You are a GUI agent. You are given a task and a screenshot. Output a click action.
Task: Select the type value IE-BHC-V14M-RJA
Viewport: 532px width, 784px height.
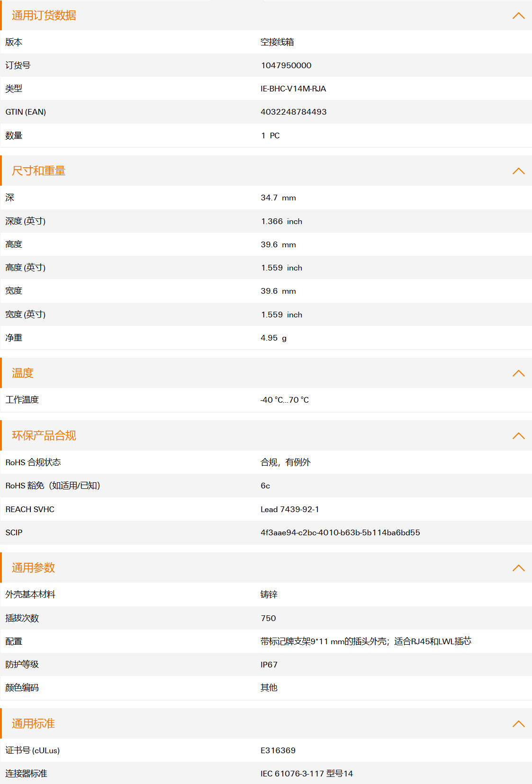coord(293,89)
